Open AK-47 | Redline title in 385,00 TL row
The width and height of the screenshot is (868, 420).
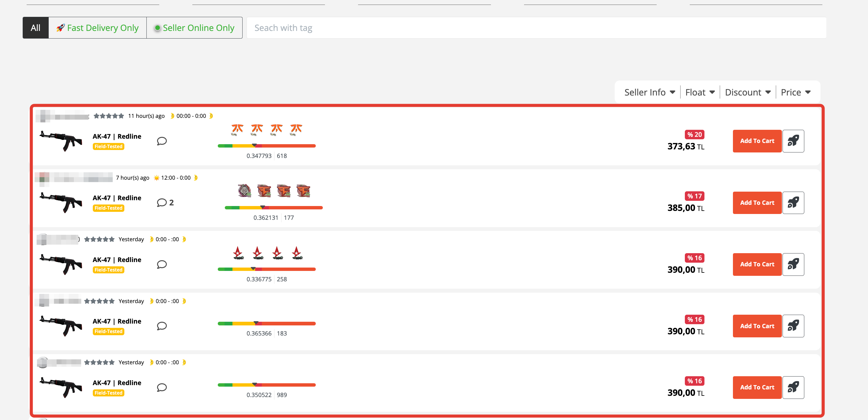coord(117,198)
